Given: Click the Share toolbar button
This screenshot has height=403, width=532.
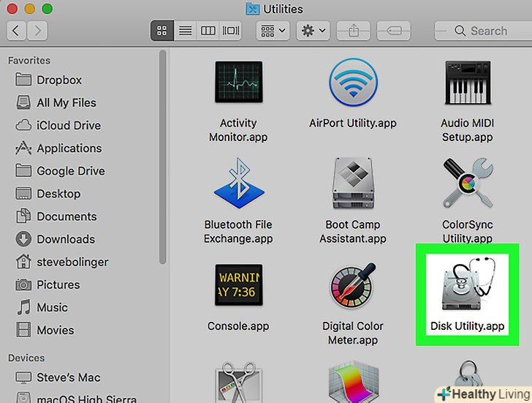Looking at the screenshot, I should [355, 31].
